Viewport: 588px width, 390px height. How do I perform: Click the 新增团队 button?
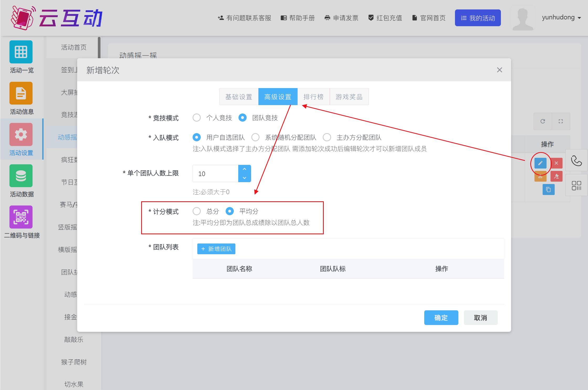216,249
